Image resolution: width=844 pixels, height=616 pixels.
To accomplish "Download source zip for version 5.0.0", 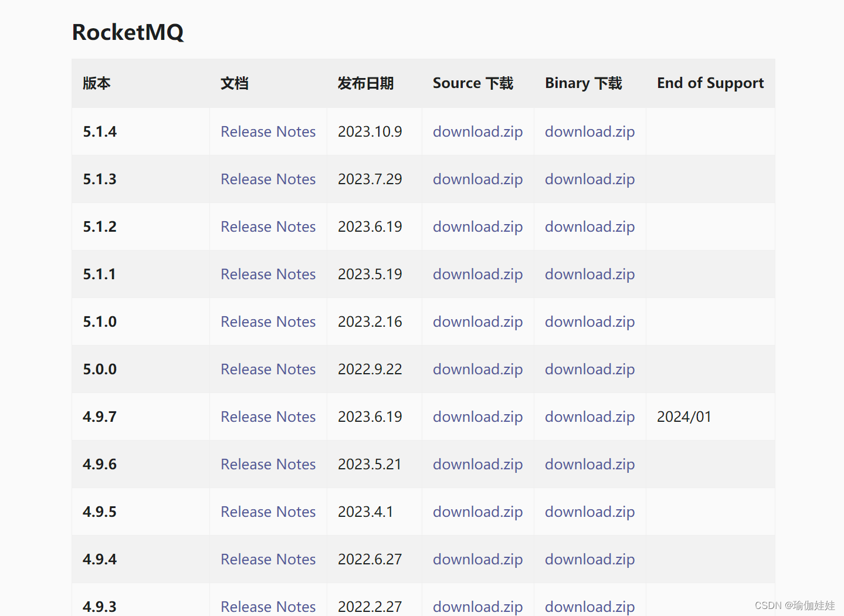I will click(x=477, y=369).
